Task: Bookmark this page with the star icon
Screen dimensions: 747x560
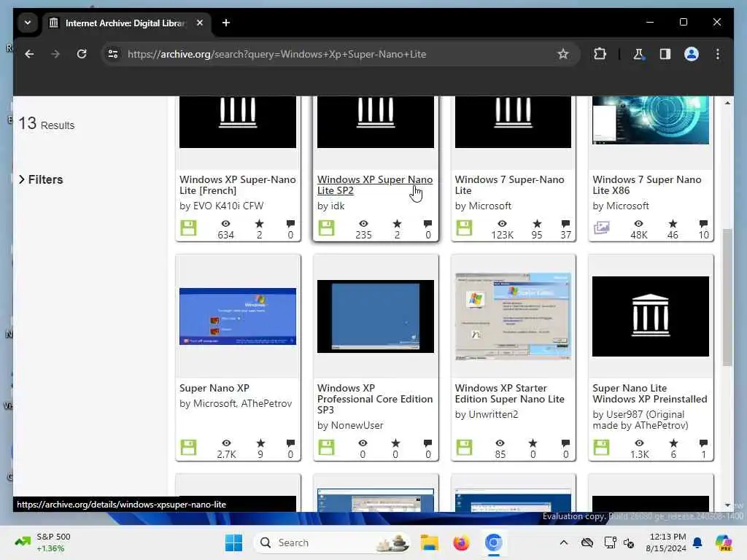Action: coord(563,54)
